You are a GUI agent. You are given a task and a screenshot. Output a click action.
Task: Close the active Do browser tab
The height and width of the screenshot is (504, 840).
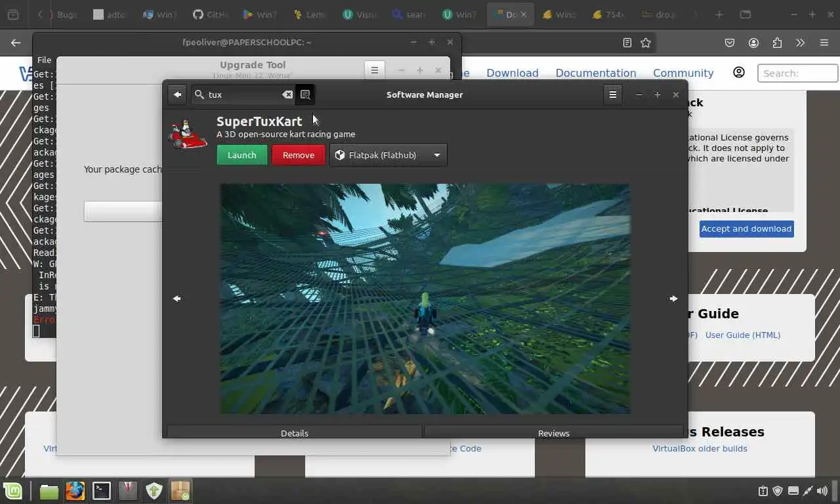pos(524,14)
